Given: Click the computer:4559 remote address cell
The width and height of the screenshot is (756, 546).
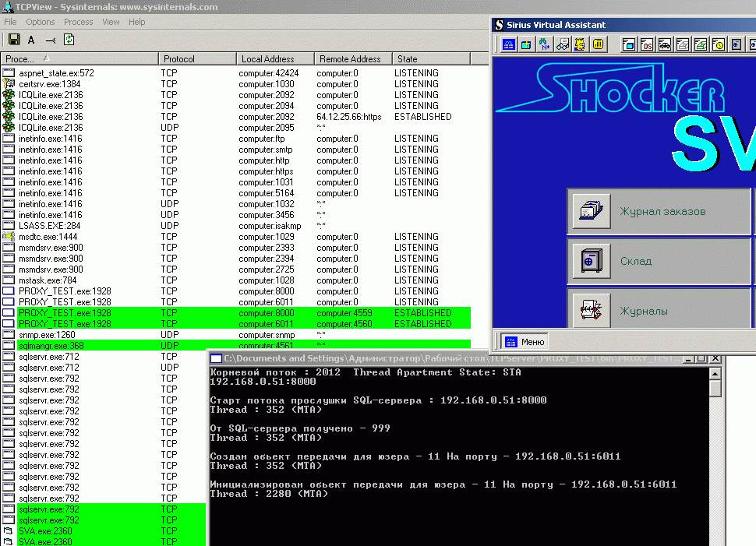Looking at the screenshot, I should tap(344, 313).
